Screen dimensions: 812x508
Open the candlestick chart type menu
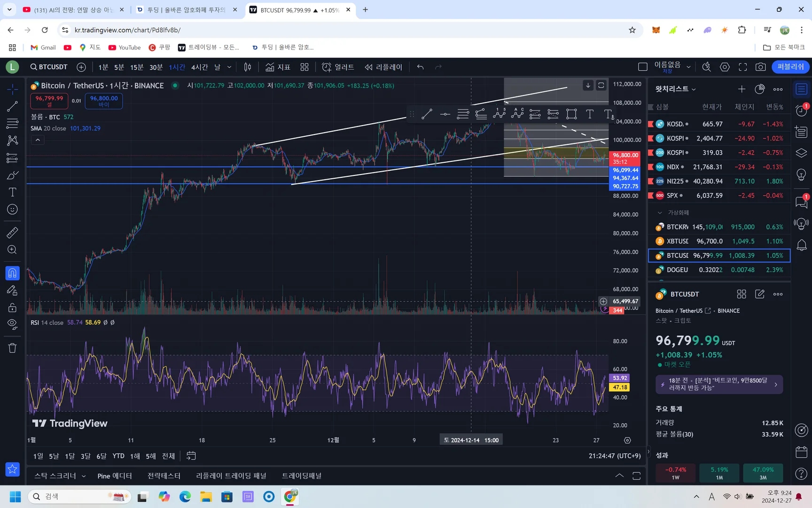tap(248, 67)
